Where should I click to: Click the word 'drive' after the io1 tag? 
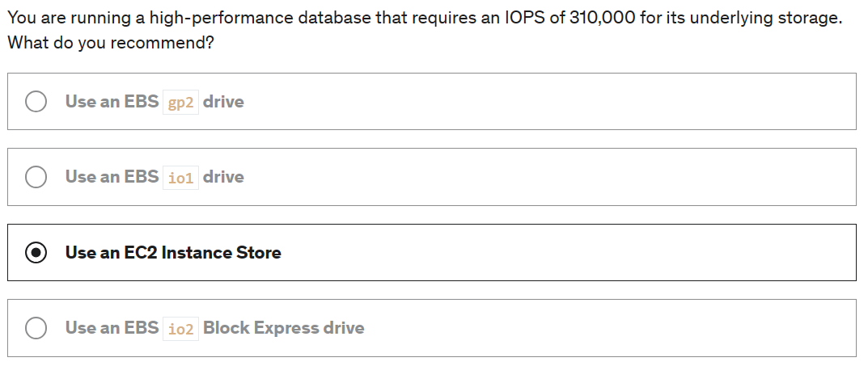tap(223, 177)
